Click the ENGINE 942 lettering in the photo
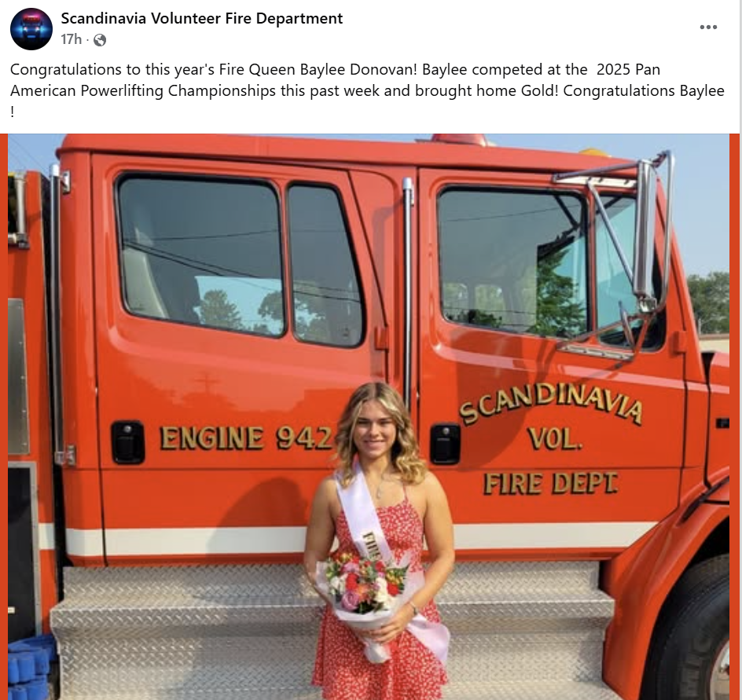The width and height of the screenshot is (742, 700). (246, 438)
